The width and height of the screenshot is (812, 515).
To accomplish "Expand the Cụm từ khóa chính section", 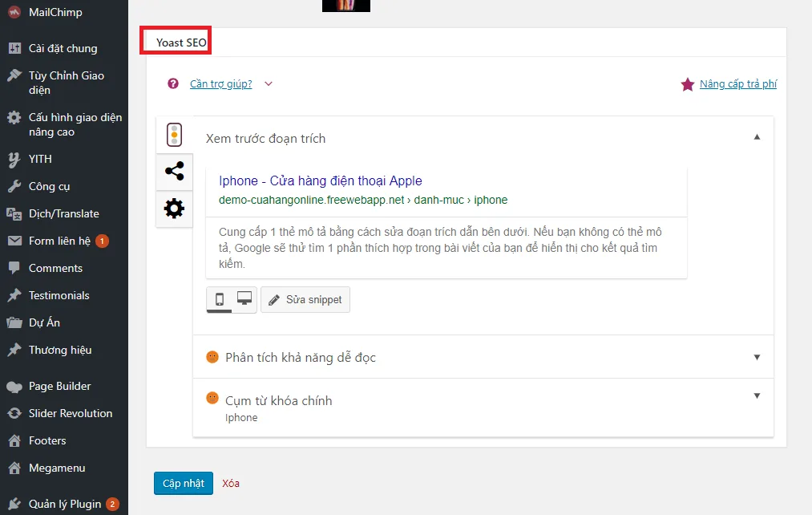I will click(x=757, y=395).
